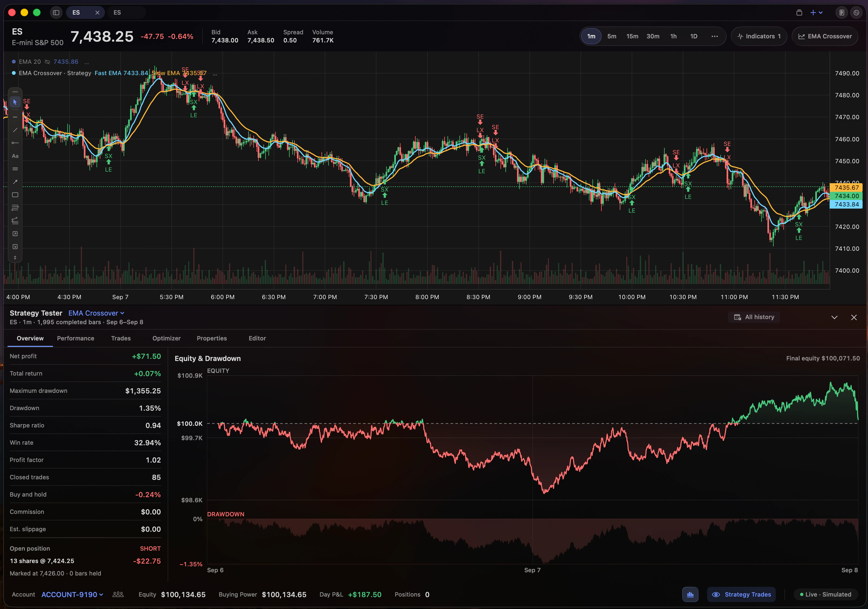Open the up-down arrows trade icon
This screenshot has height=609, width=868.
point(856,12)
